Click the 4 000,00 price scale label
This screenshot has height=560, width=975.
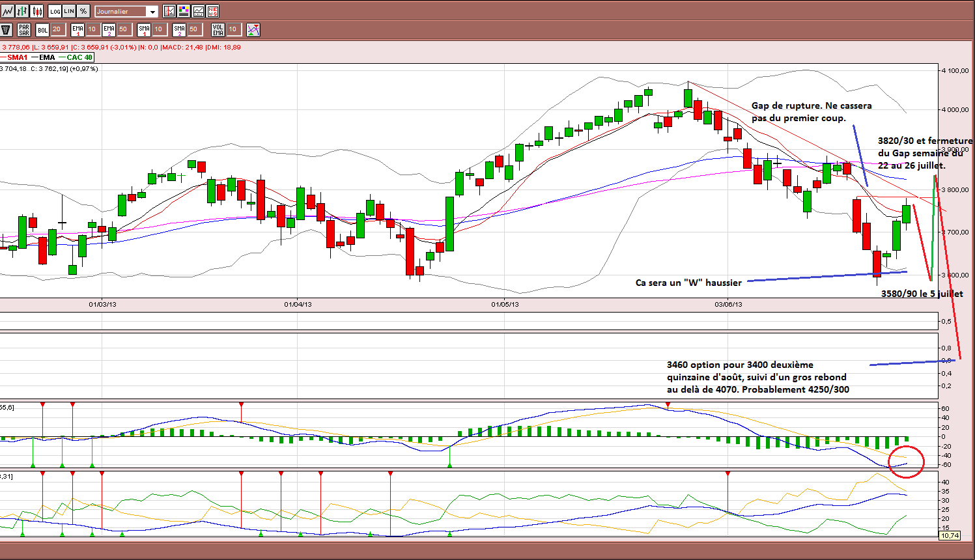click(954, 109)
